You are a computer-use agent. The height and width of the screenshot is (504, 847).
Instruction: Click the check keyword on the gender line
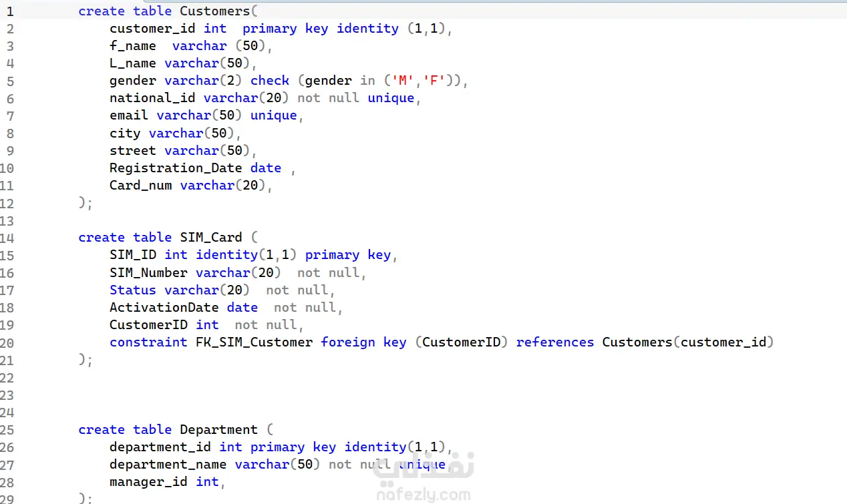pyautogui.click(x=270, y=81)
